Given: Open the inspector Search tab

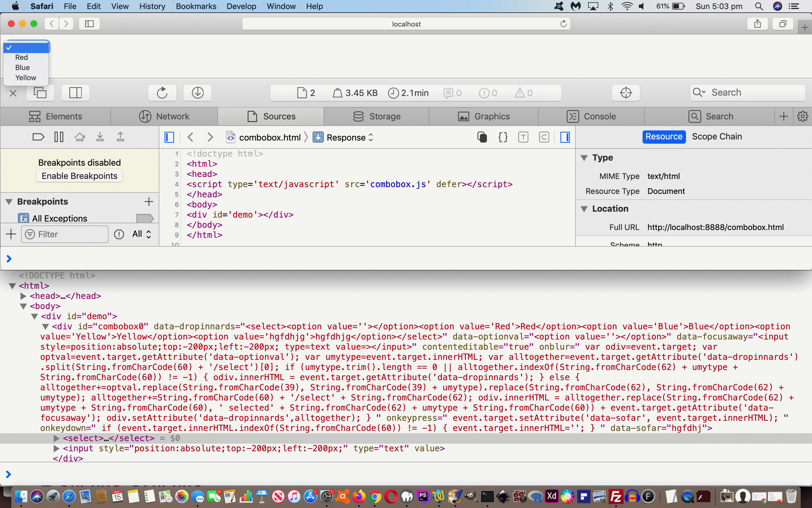Looking at the screenshot, I should click(710, 116).
